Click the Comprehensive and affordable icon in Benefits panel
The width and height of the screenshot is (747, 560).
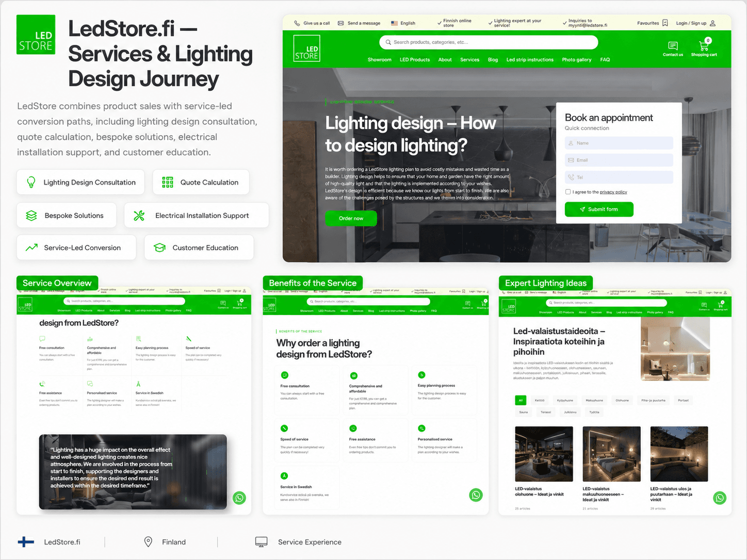pyautogui.click(x=353, y=375)
